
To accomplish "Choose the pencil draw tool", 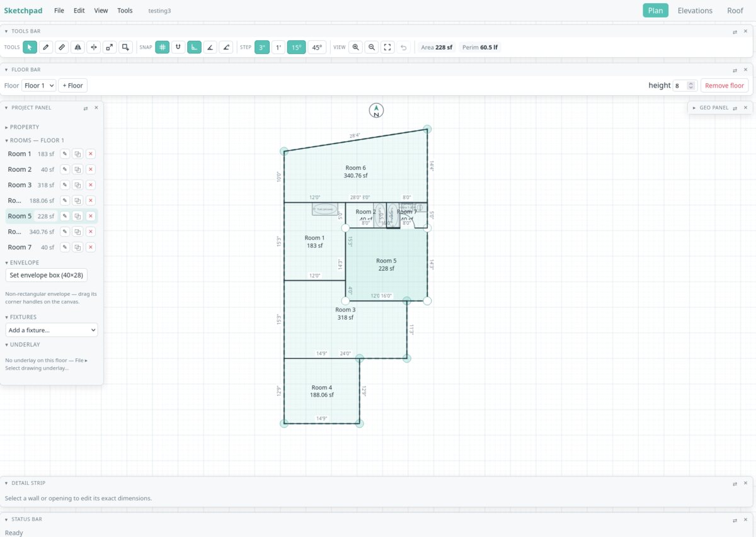I will pyautogui.click(x=46, y=47).
